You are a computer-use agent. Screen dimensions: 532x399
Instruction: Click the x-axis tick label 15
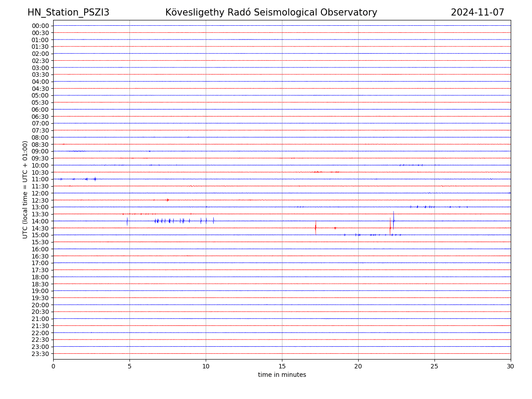[x=282, y=366]
